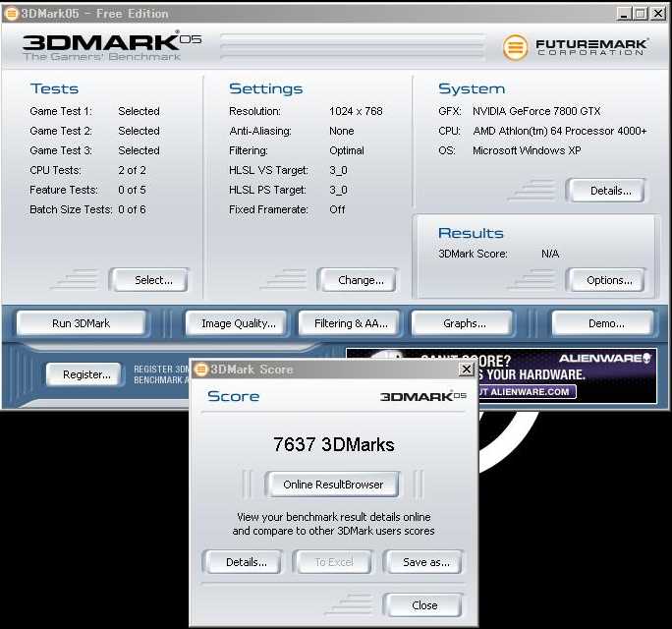672x629 pixels.
Task: Open the Graphs tool
Action: (464, 323)
